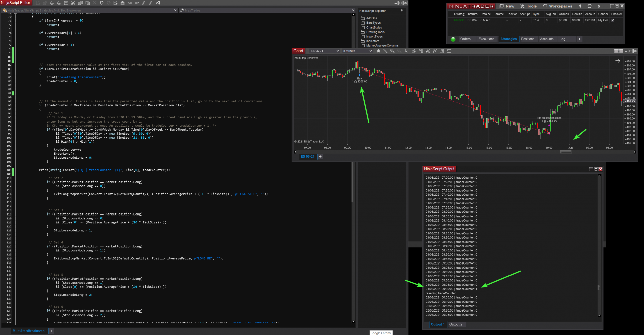Open the Tools menu in Control Center
This screenshot has width=644, height=335.
(528, 6)
